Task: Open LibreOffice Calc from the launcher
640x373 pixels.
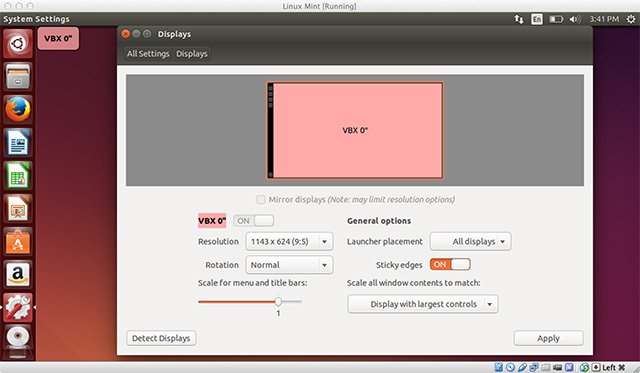Action: point(18,175)
